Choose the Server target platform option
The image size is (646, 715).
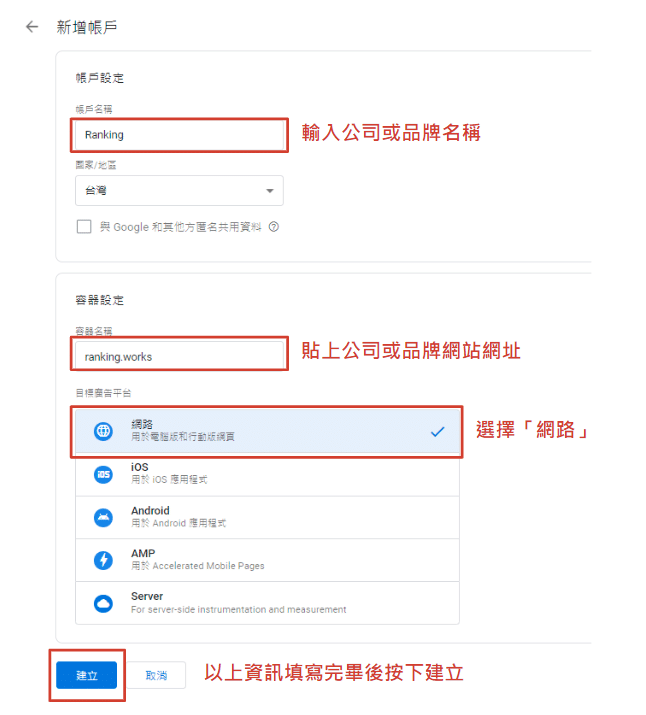267,603
